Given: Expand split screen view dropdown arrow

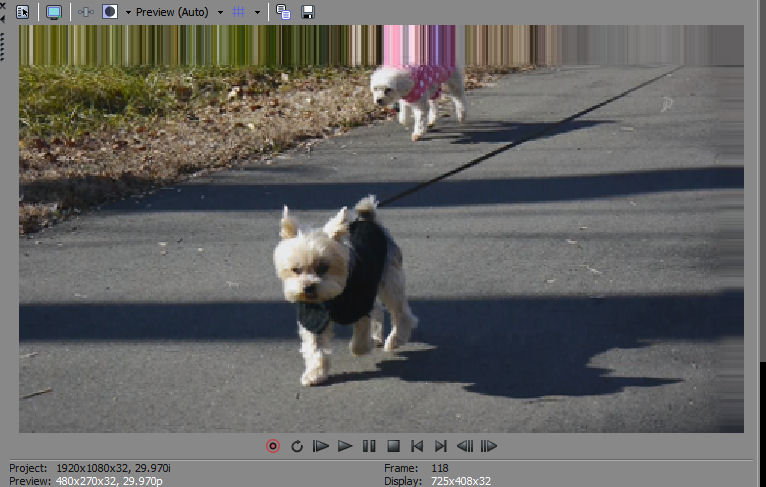Looking at the screenshot, I should click(x=127, y=12).
